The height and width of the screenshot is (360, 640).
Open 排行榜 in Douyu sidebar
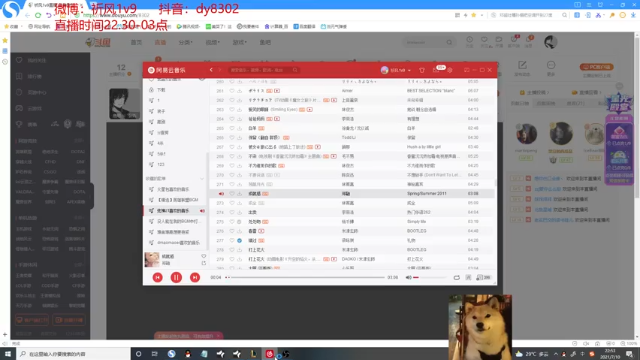coord(35,76)
